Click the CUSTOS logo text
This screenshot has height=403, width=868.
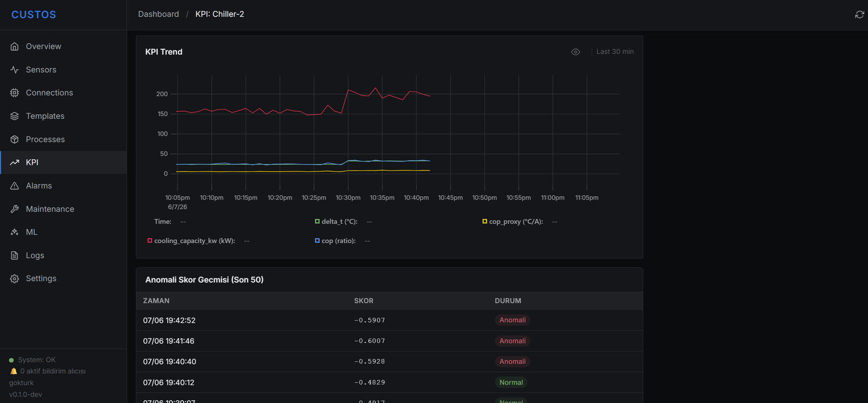34,15
